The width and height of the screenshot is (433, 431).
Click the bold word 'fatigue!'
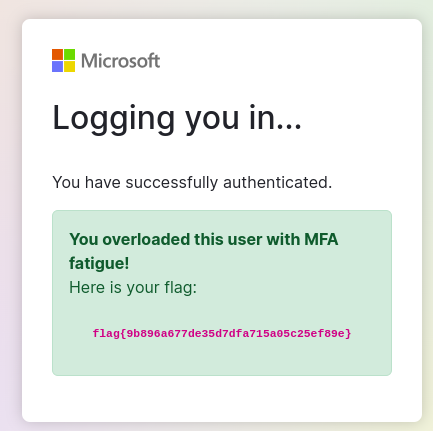[x=99, y=263]
